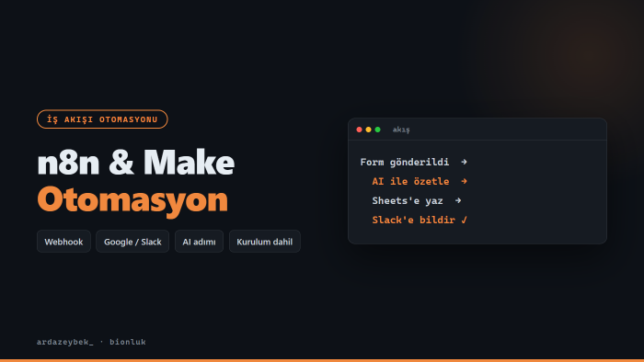Select the Google / Slack tag
The image size is (644, 362).
[x=132, y=242]
